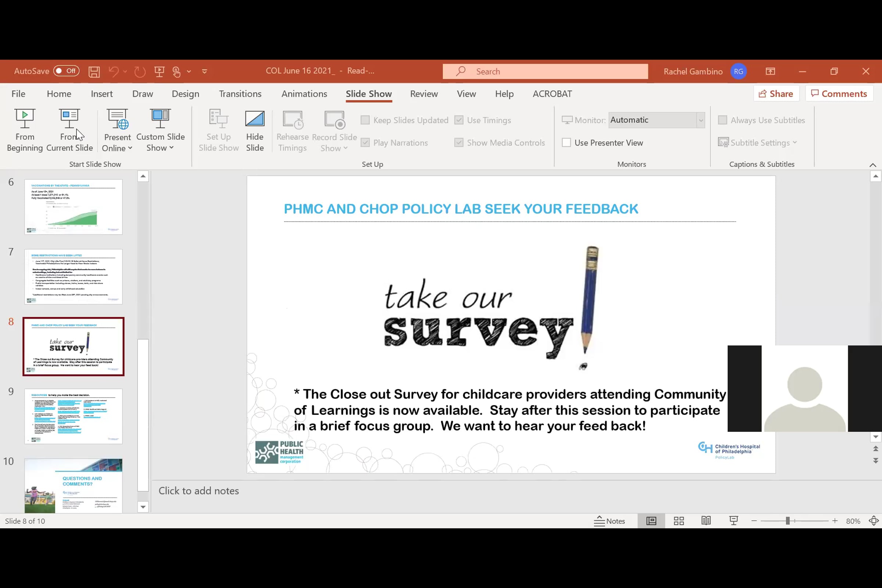
Task: Enable Use Presenter View checkbox
Action: coord(566,143)
